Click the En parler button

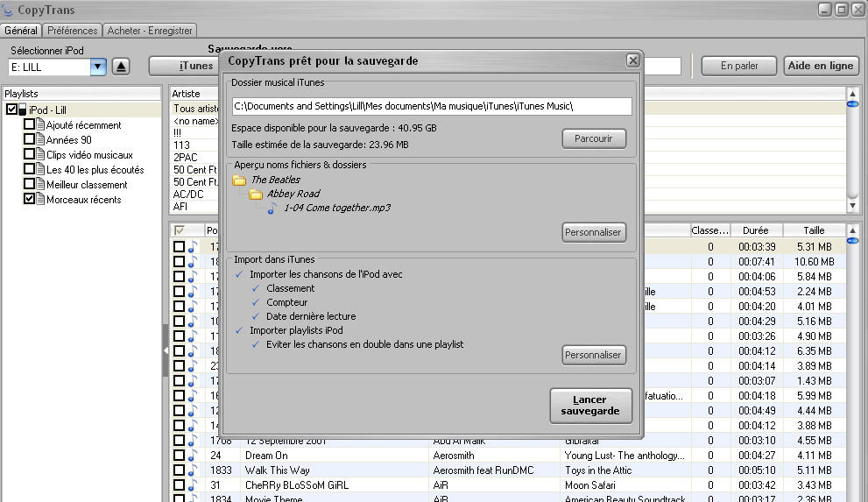(x=739, y=66)
